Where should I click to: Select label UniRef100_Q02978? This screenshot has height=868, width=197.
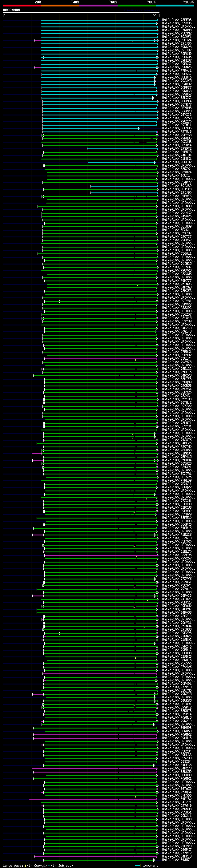tap(177, 362)
